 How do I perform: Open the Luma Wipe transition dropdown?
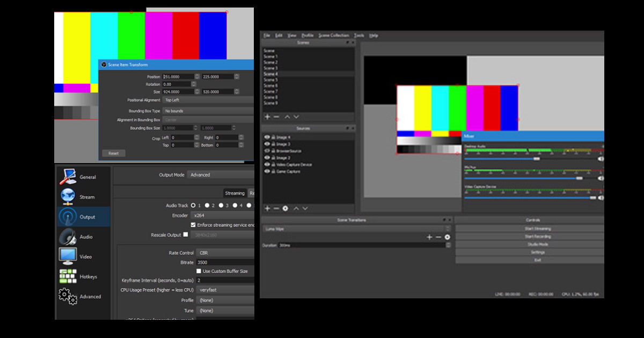[356, 229]
